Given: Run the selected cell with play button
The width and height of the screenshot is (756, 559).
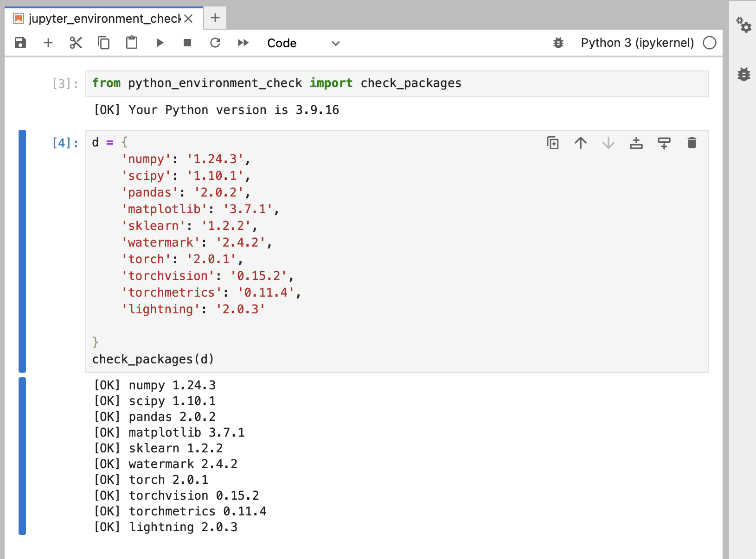Looking at the screenshot, I should (160, 43).
